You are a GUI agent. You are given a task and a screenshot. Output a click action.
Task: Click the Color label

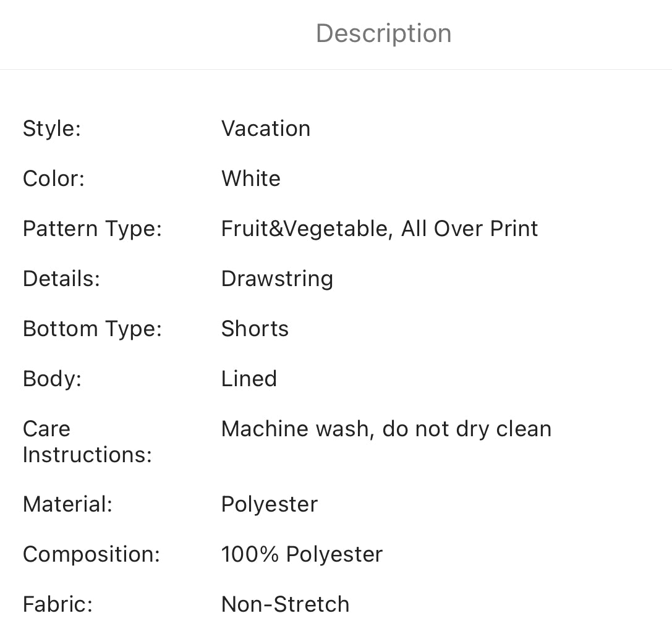tap(54, 179)
